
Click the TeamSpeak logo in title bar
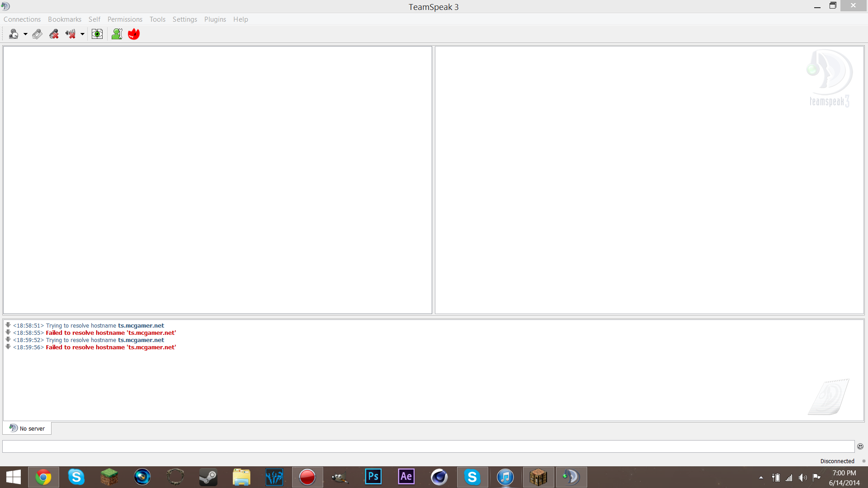pyautogui.click(x=5, y=6)
